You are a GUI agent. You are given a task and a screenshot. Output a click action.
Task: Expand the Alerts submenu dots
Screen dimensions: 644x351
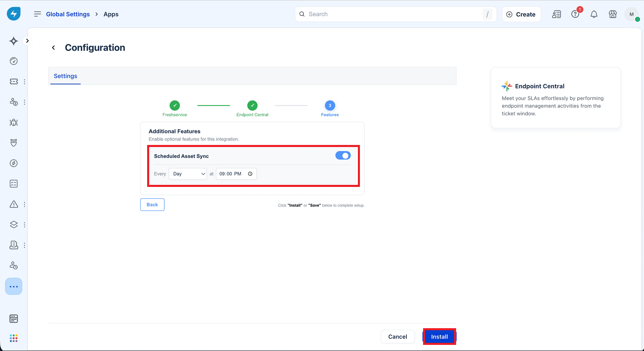(x=24, y=204)
